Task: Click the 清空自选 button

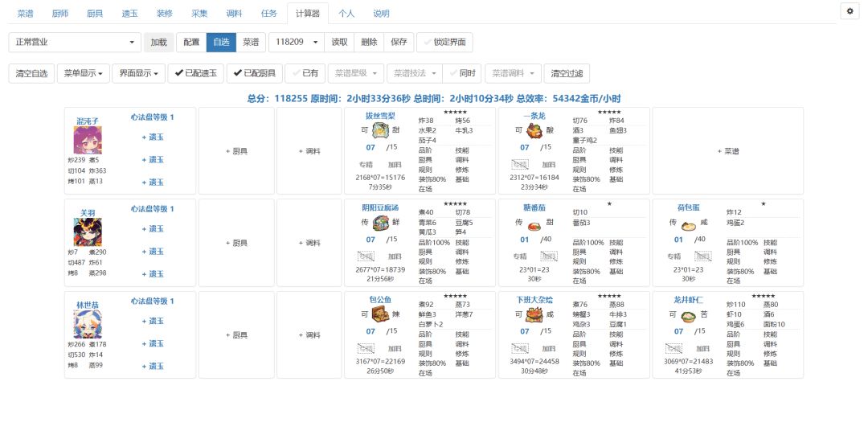Action: [31, 73]
